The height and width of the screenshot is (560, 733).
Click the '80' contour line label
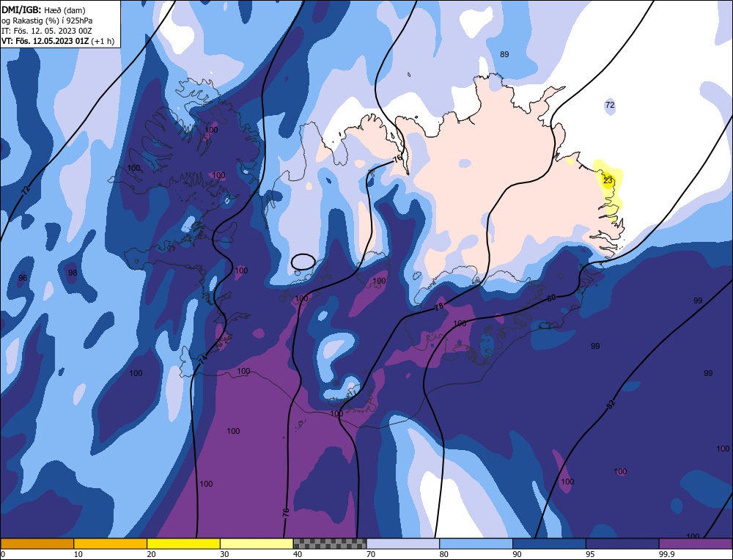click(x=552, y=298)
